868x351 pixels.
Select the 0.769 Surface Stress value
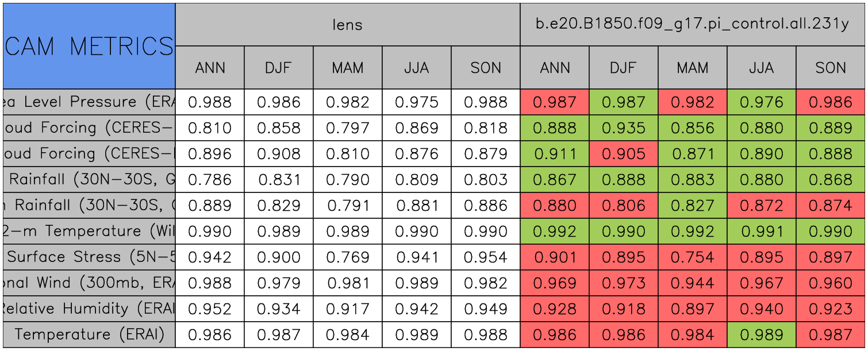347,257
